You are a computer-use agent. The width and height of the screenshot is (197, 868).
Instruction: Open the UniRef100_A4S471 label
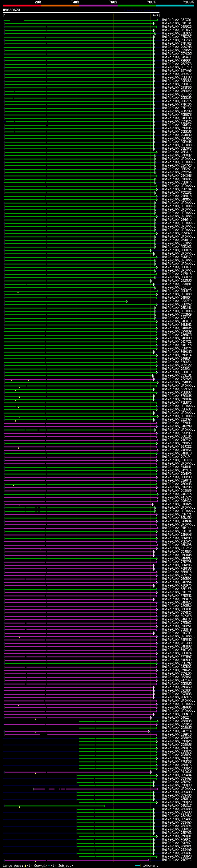tap(176, 57)
